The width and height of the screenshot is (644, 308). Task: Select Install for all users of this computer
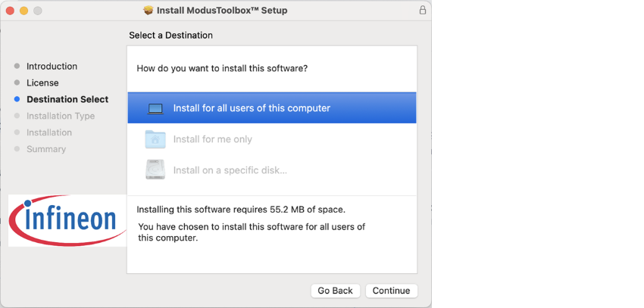tap(272, 108)
